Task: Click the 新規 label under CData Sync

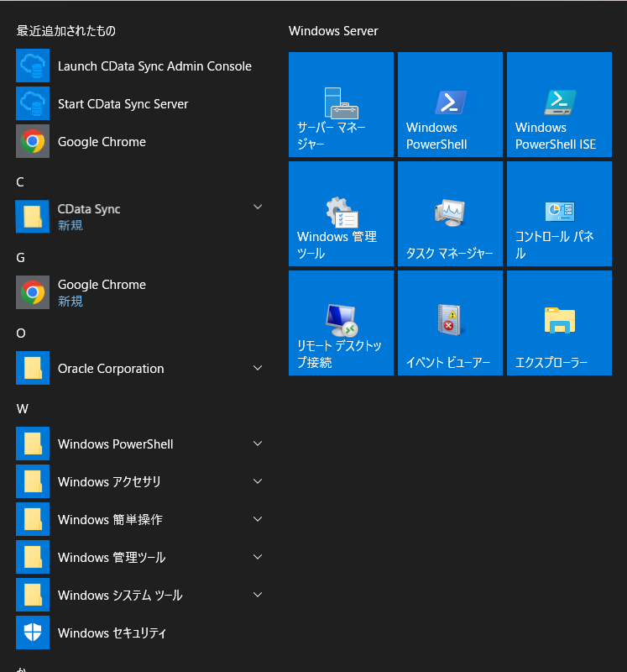Action: pyautogui.click(x=71, y=225)
